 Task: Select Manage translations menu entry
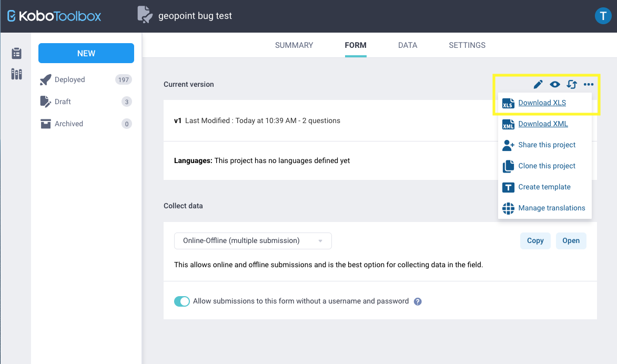[551, 208]
